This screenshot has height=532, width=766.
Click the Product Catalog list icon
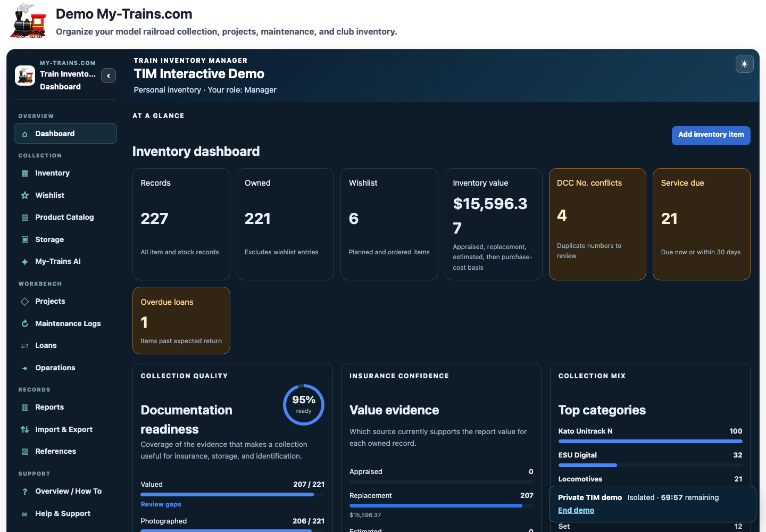[x=24, y=218]
